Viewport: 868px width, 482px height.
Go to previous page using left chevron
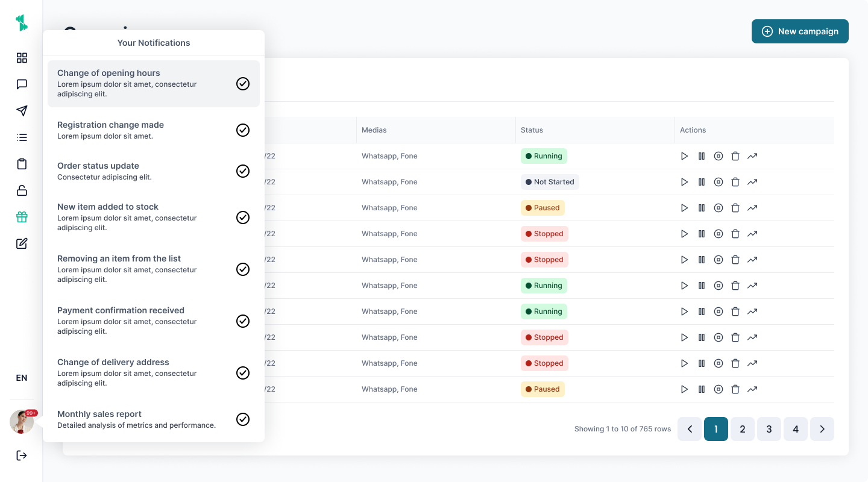click(690, 429)
